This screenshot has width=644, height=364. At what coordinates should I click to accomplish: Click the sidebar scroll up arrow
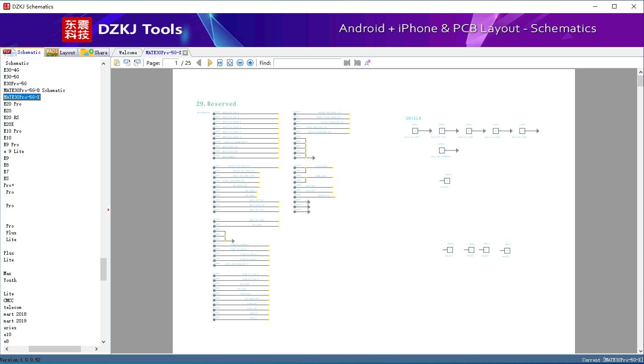tap(103, 64)
